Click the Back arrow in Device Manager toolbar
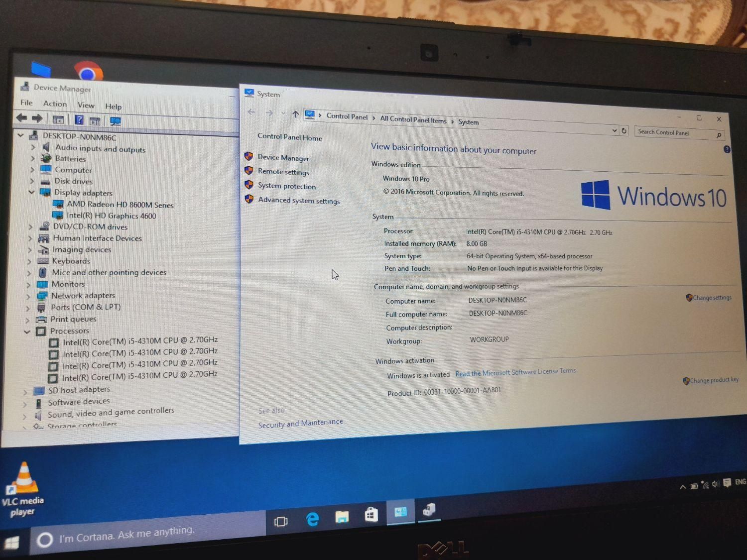This screenshot has height=560, width=747. [21, 118]
